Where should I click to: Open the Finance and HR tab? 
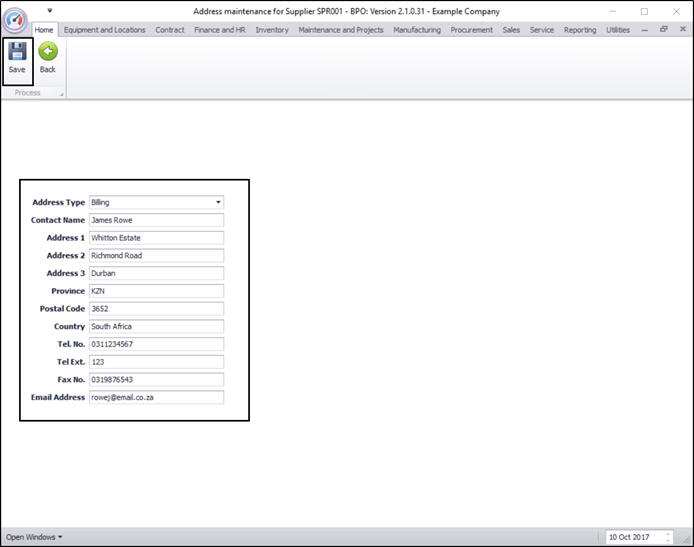tap(220, 30)
